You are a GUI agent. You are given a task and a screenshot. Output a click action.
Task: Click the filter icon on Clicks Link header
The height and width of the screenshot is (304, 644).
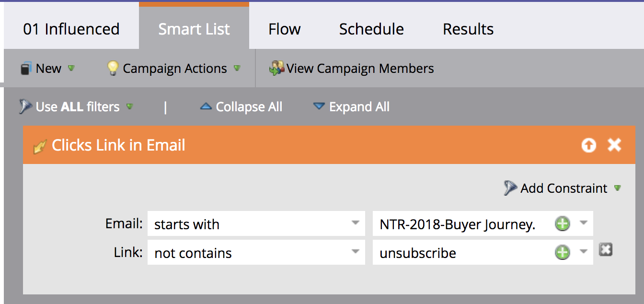click(39, 145)
